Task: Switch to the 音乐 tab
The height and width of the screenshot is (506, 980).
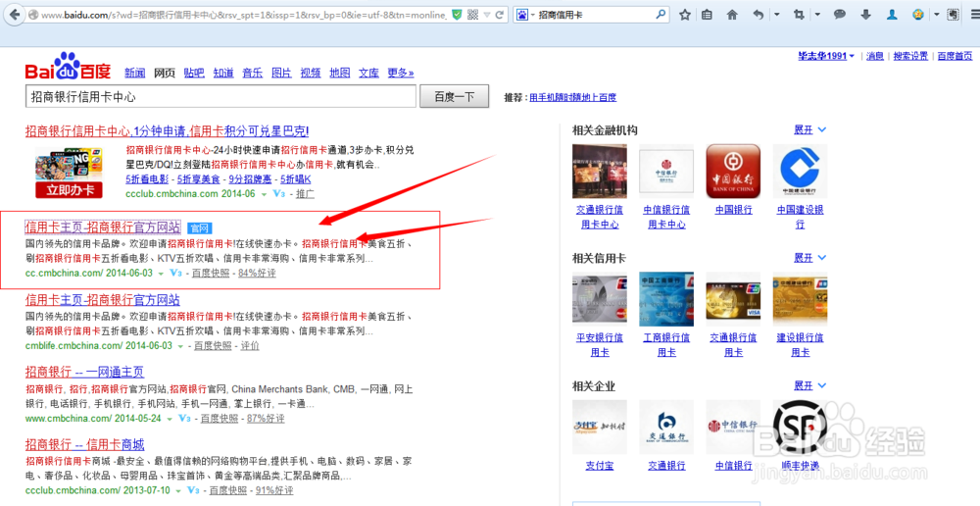Action: click(x=253, y=73)
